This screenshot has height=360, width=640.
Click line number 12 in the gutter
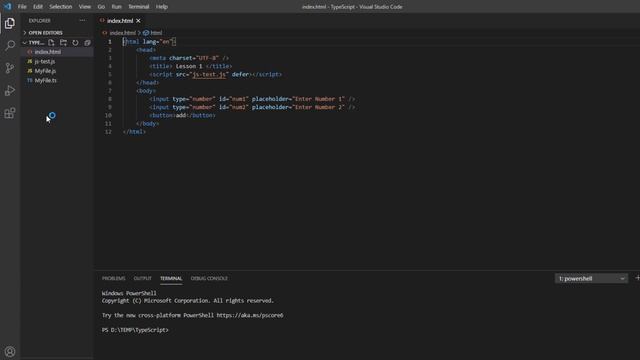coord(108,132)
